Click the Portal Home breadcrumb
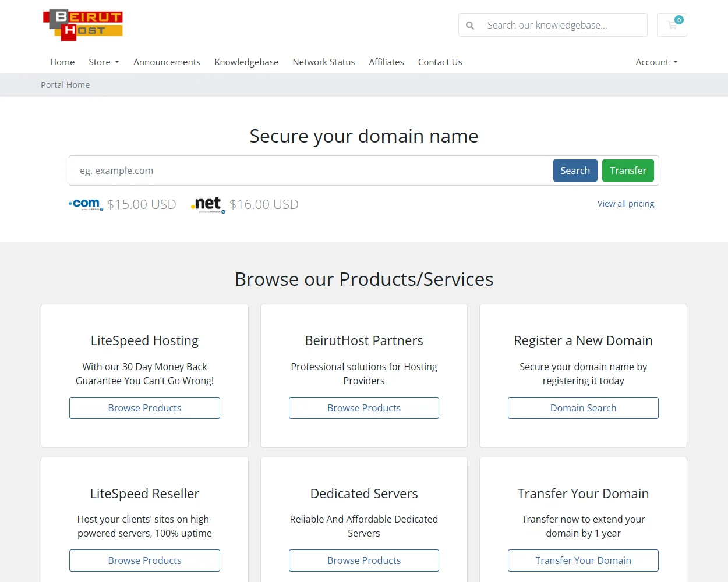Viewport: 728px width, 582px height. pos(65,85)
